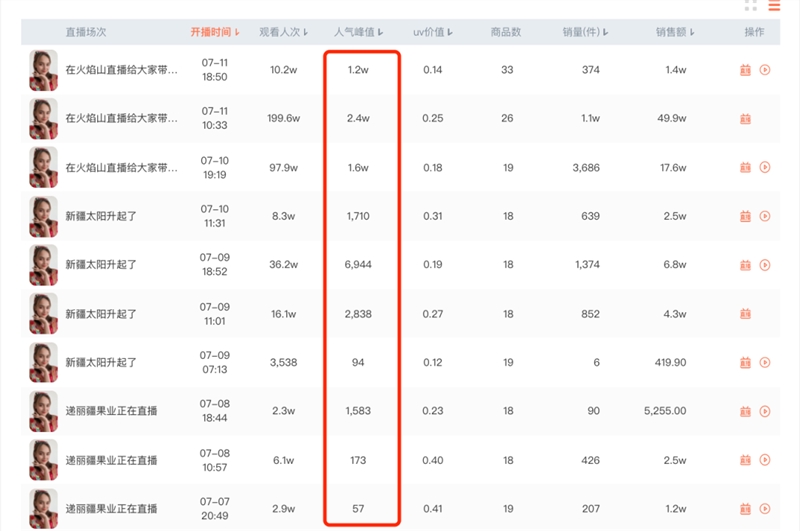Open the 07-08 18:44 迷丽疆果业正在直播 stream title
Viewport: 800px width, 531px height.
click(111, 411)
